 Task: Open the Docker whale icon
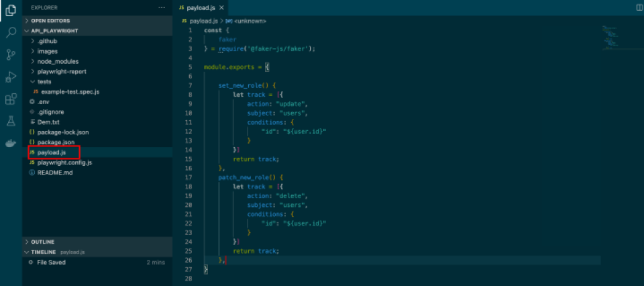pyautogui.click(x=11, y=143)
